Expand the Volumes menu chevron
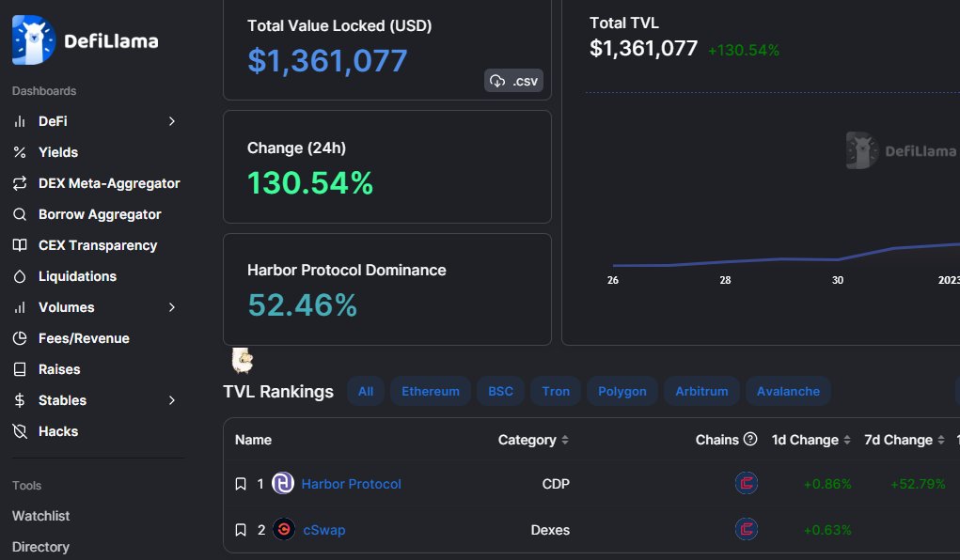This screenshot has height=560, width=960. click(172, 307)
